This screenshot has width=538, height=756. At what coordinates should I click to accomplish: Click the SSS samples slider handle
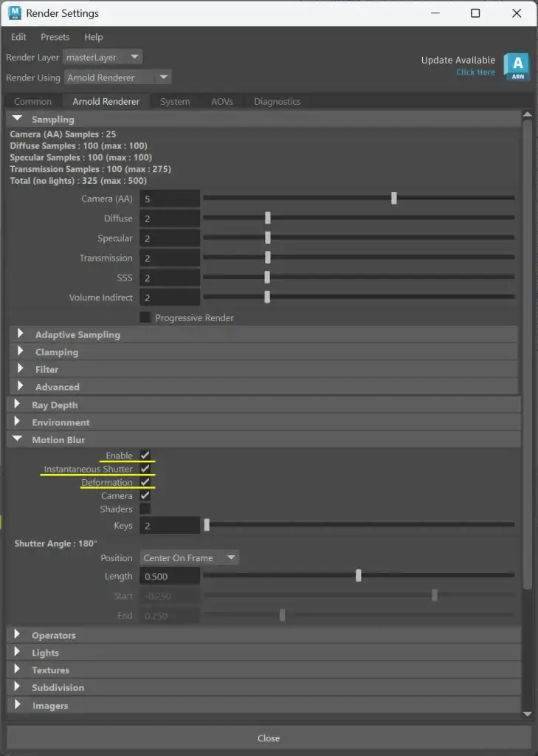267,278
